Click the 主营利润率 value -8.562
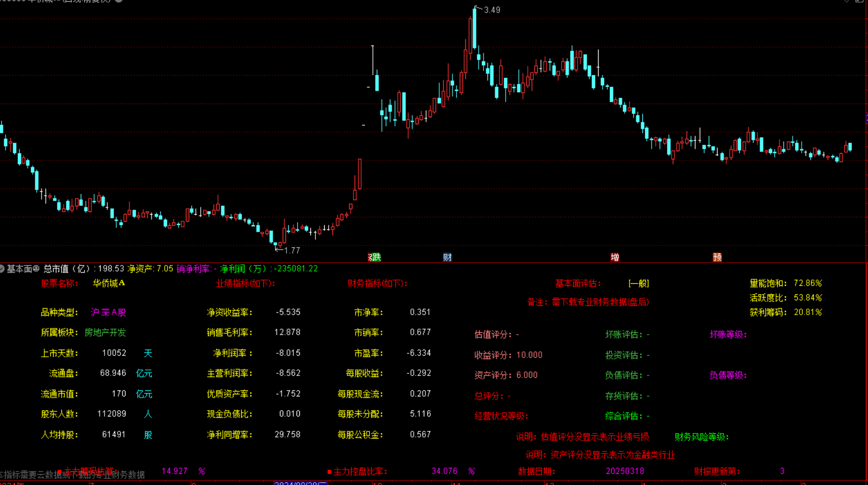The image size is (868, 485). [288, 373]
